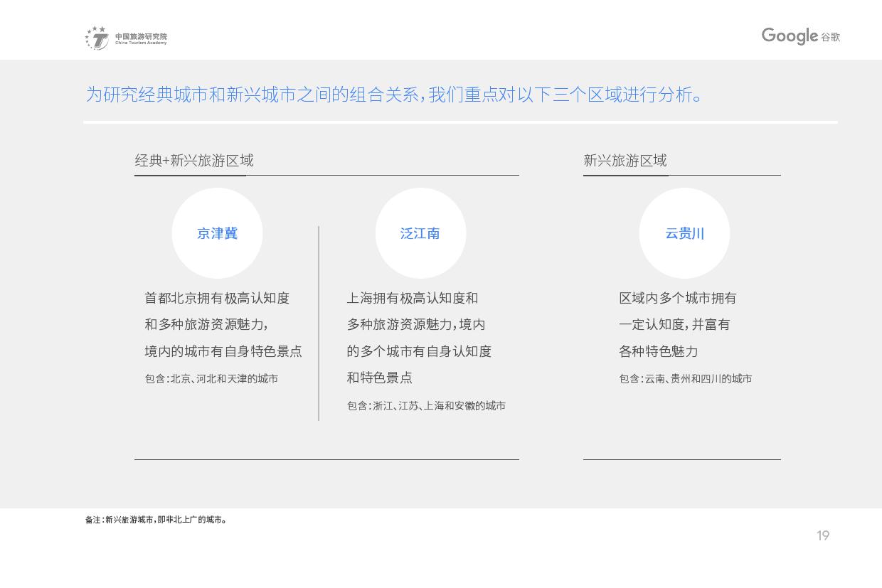Click the China Tourism Academy logo
Screen dimensions: 882x588
pyautogui.click(x=97, y=38)
